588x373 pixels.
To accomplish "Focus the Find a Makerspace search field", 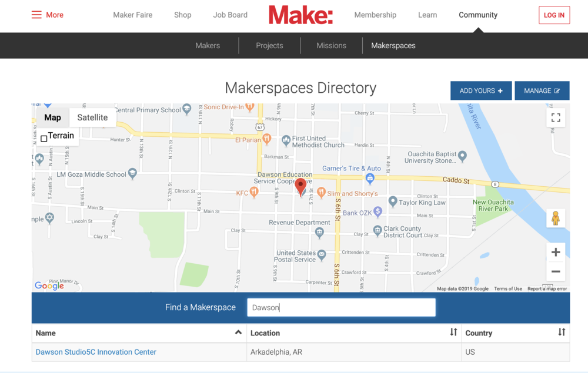I will [x=341, y=307].
